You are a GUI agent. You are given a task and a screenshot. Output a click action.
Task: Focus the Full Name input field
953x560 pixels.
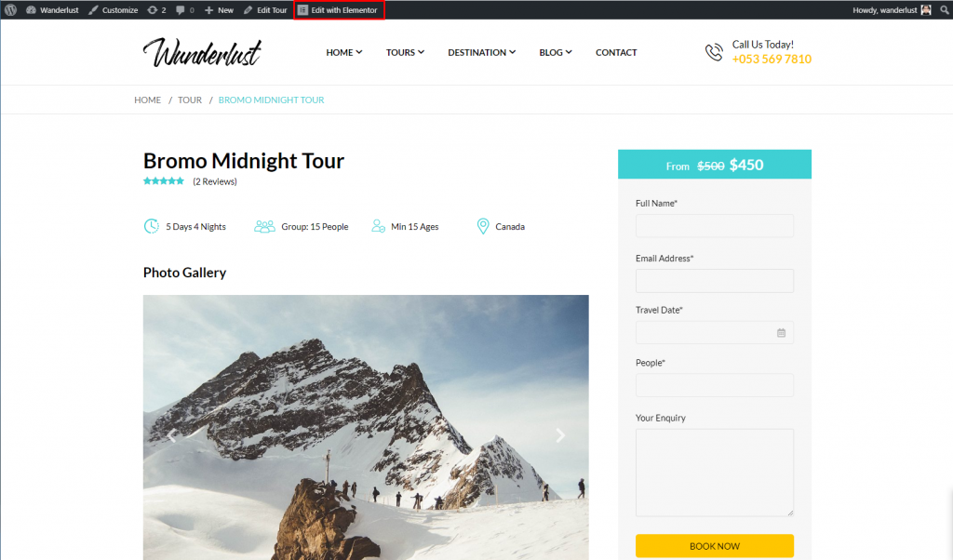[714, 225]
